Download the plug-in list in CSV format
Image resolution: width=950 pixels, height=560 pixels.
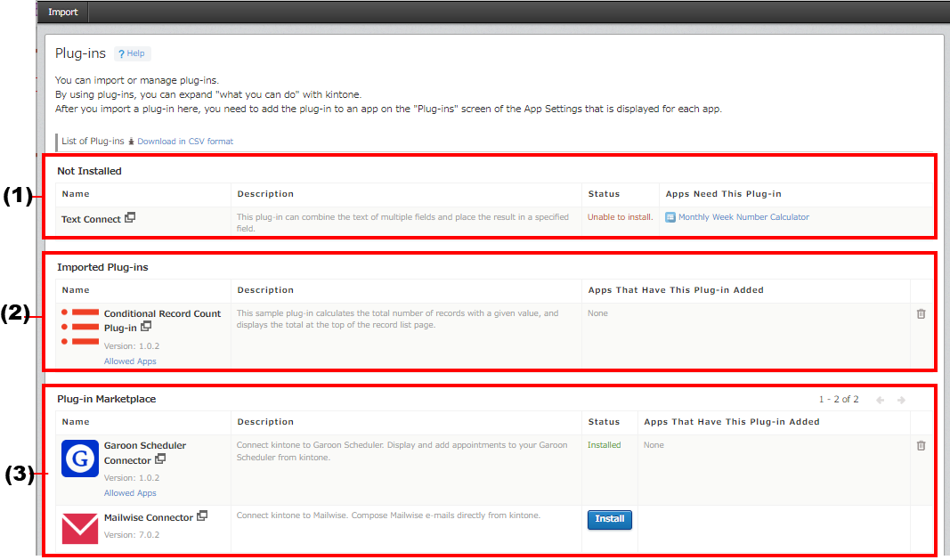click(x=184, y=142)
